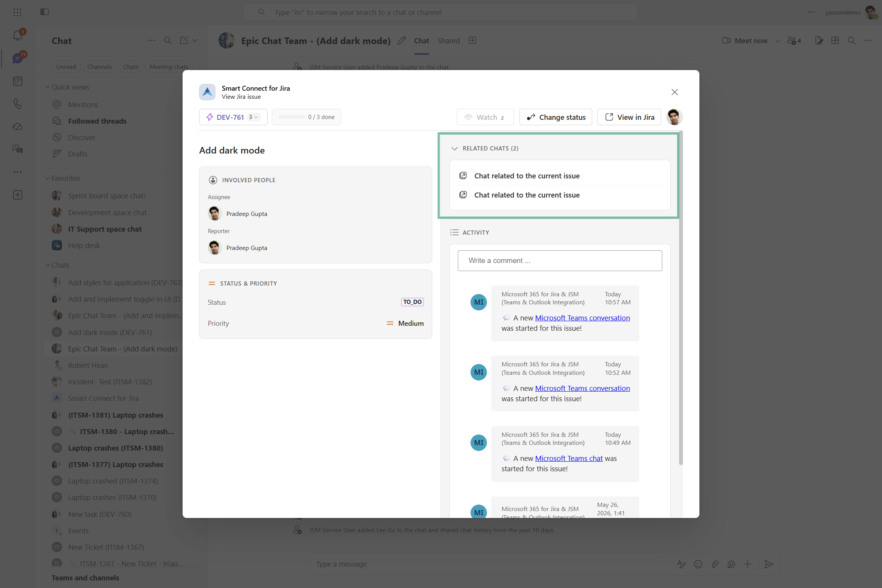The width and height of the screenshot is (882, 588).
Task: View the four chat participants
Action: [x=794, y=41]
